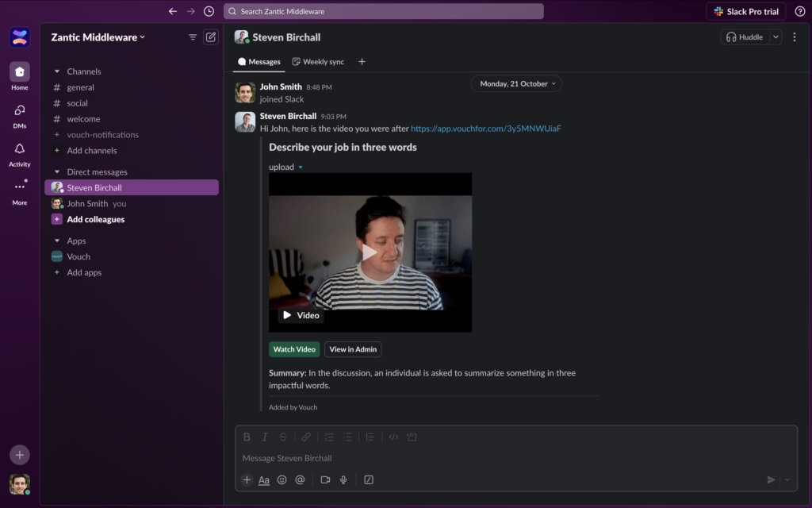Switch to the Messages tab

click(259, 62)
